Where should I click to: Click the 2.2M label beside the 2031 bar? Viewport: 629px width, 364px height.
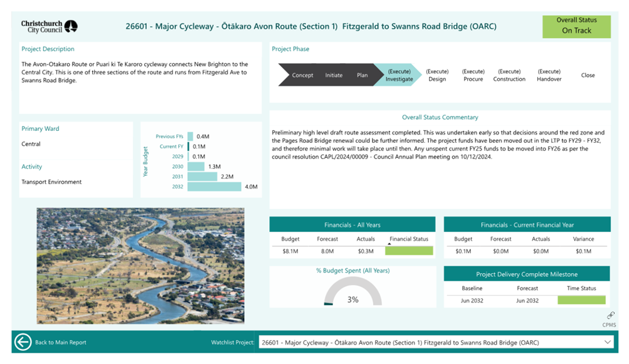227,177
